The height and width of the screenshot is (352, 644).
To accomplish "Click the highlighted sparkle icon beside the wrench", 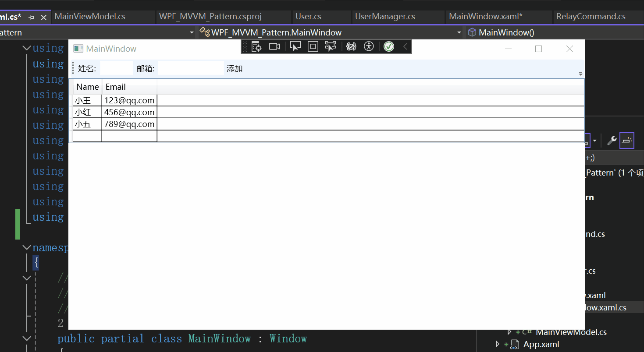I will click(626, 140).
